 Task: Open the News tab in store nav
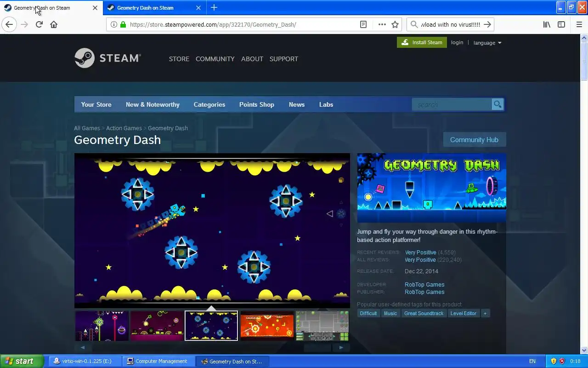(x=297, y=104)
